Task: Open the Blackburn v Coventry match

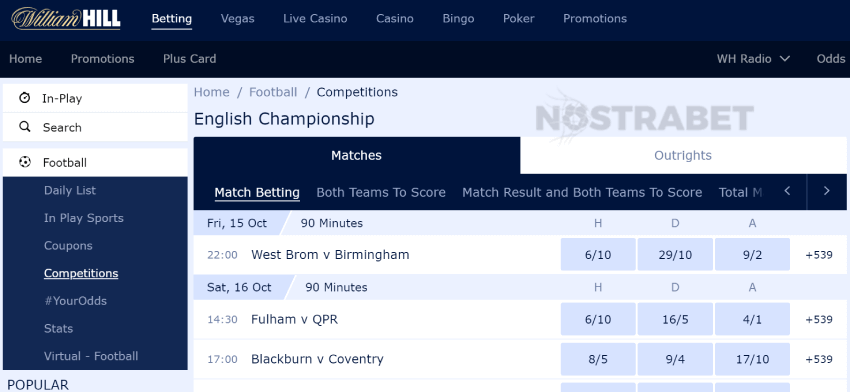Action: [x=317, y=359]
